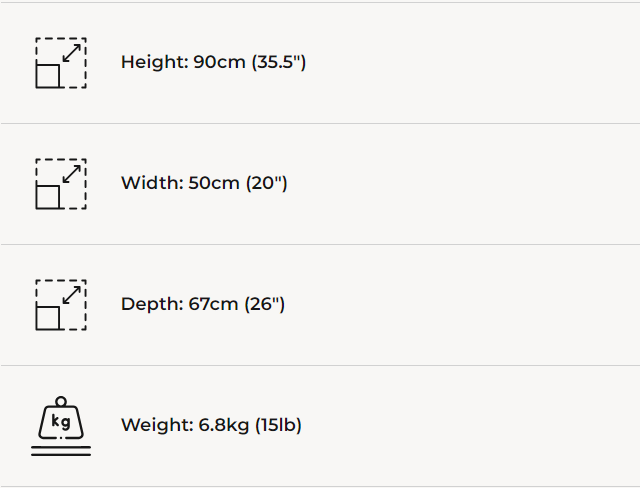
Task: Click the Height dimension icon
Action: [x=60, y=63]
